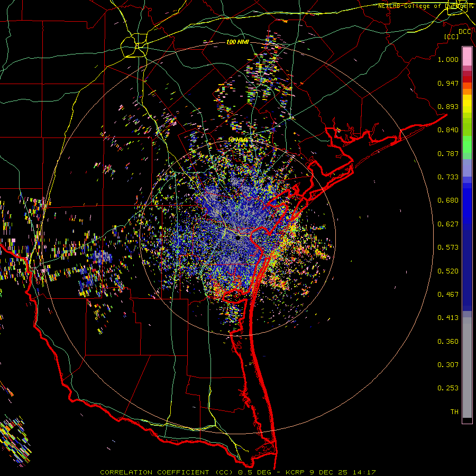
Task: Click the 0.627 color scale value
Action: (448, 224)
